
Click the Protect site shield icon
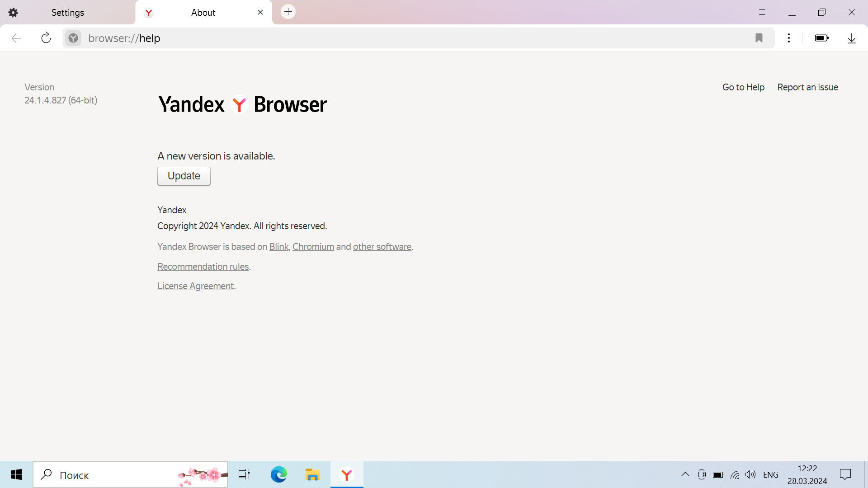click(73, 38)
